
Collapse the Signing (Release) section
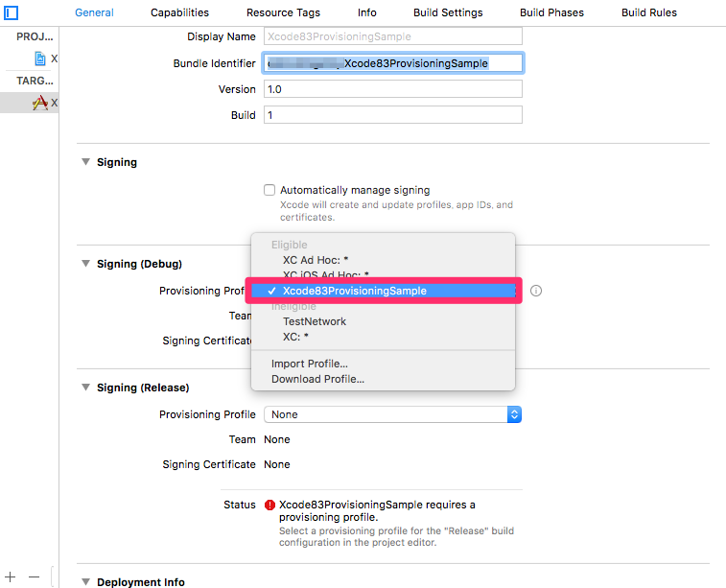pyautogui.click(x=85, y=388)
